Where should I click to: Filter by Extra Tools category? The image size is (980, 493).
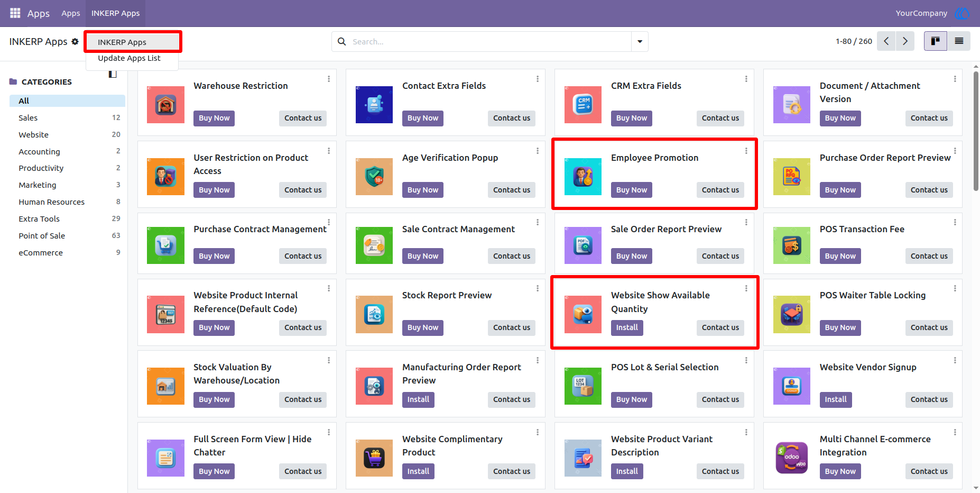pos(67,219)
